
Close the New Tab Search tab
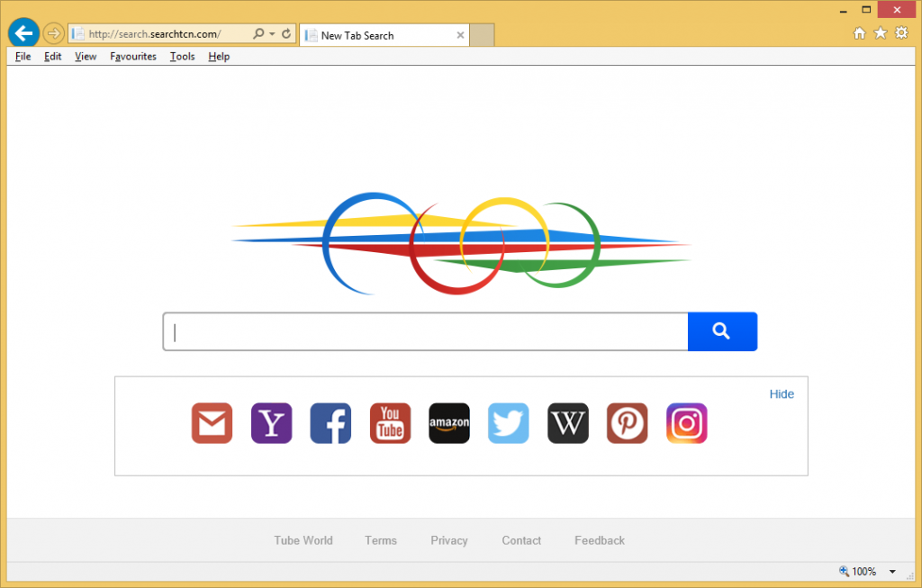click(x=460, y=35)
